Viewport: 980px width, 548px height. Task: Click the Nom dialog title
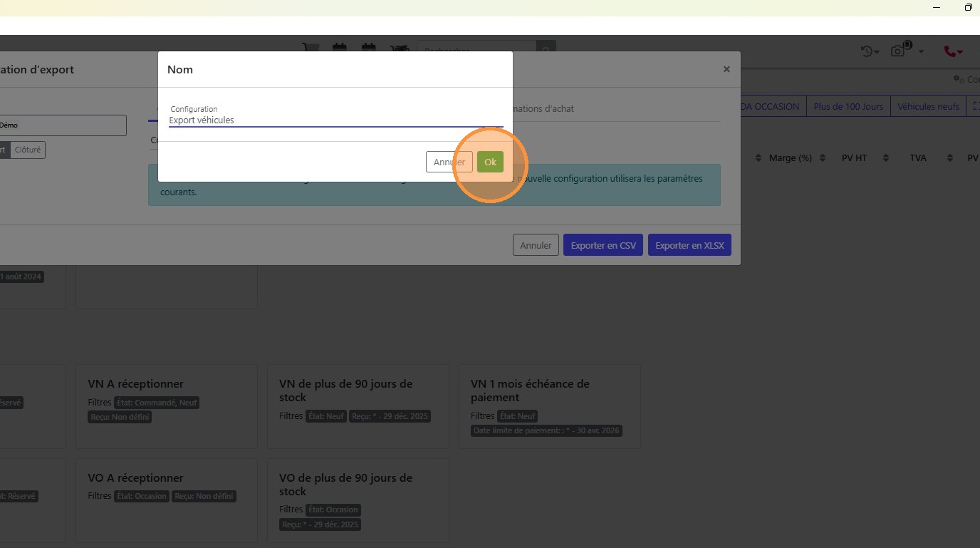click(x=180, y=69)
